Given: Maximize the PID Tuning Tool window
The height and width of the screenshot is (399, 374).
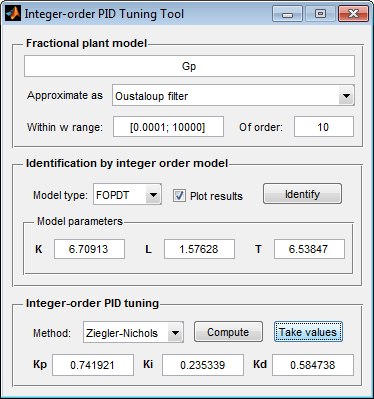Looking at the screenshot, I should 320,14.
